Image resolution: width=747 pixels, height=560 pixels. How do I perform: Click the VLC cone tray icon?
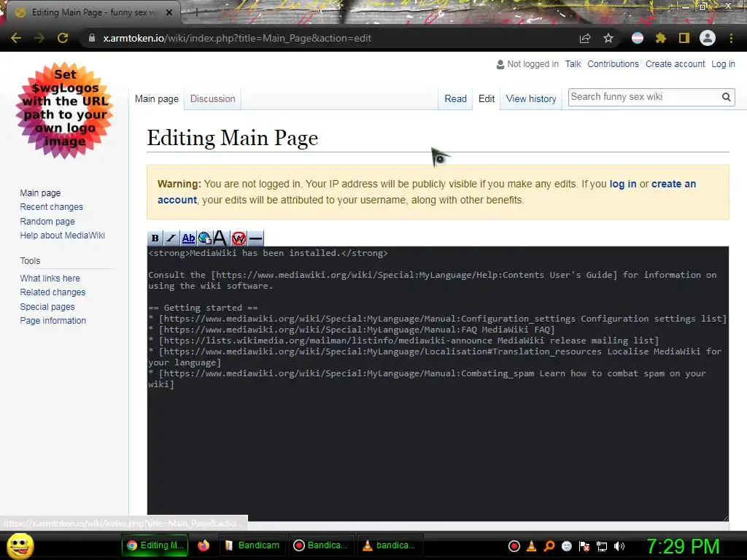[532, 546]
